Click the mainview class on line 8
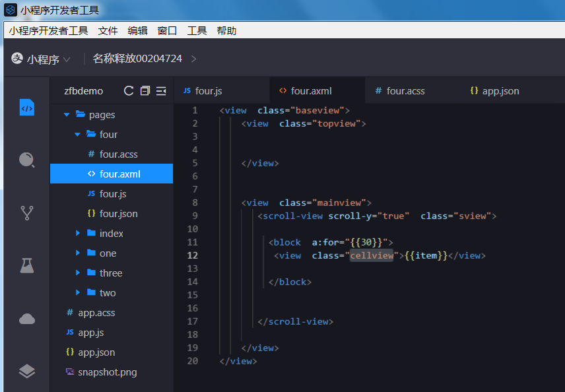The height and width of the screenshot is (392, 565). point(339,203)
